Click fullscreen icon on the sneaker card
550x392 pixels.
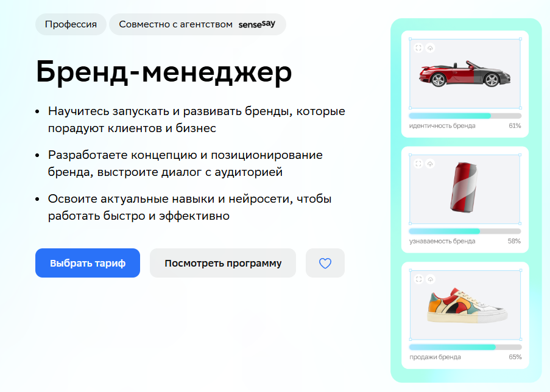click(x=418, y=279)
